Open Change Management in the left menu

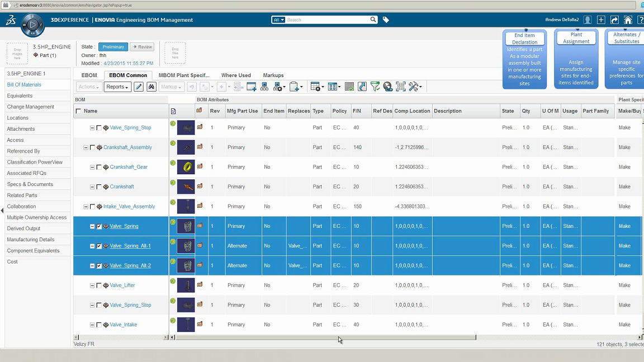click(31, 107)
